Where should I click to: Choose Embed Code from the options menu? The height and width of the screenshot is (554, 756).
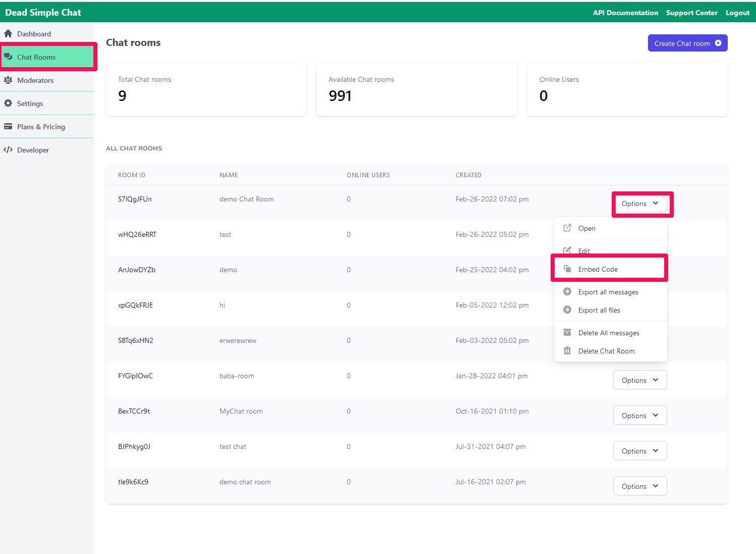[611, 269]
